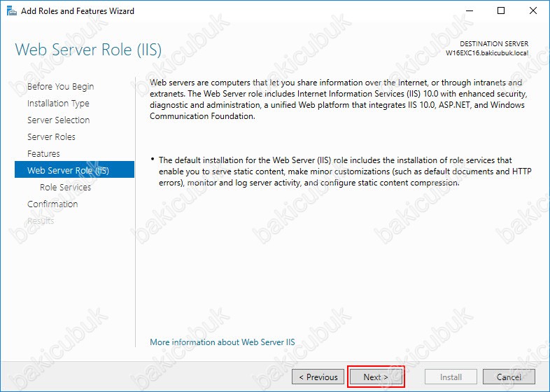Click the DESTINATION SERVER label

(x=494, y=44)
